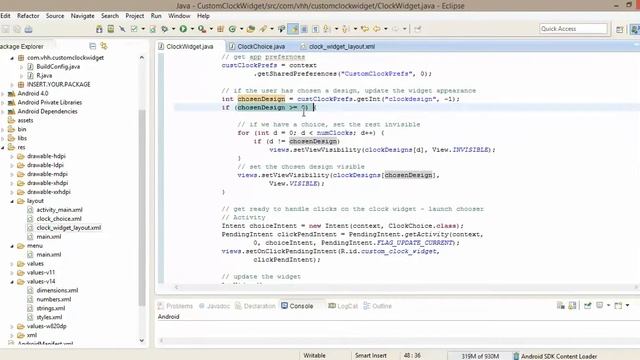
Task: Toggle Scroll Lock in Console toolbar
Action: [572, 306]
